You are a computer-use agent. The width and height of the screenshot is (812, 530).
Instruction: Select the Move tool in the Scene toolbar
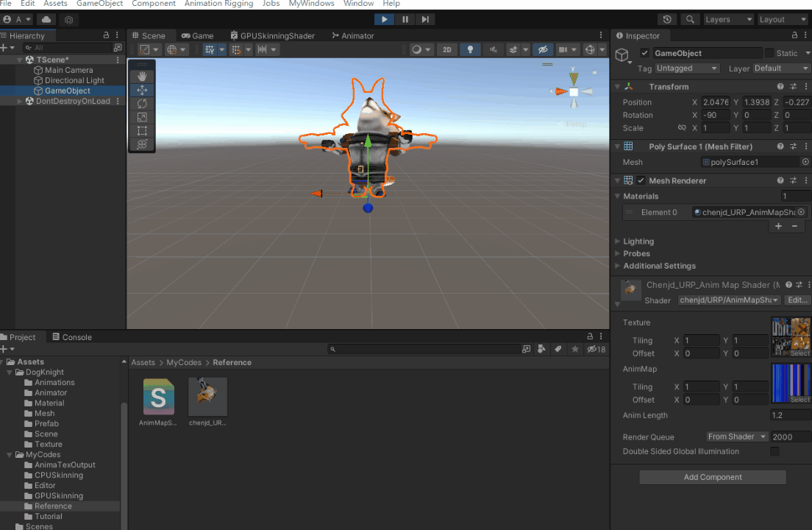tap(141, 90)
